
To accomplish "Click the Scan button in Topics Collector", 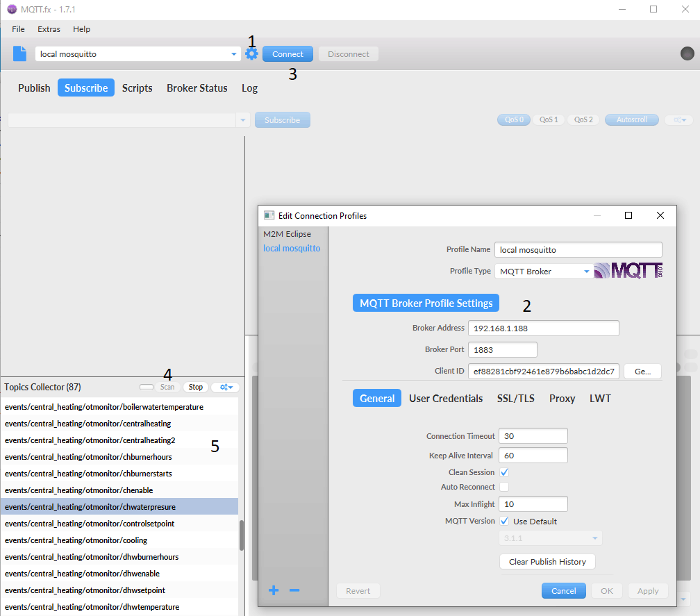I will pyautogui.click(x=167, y=387).
